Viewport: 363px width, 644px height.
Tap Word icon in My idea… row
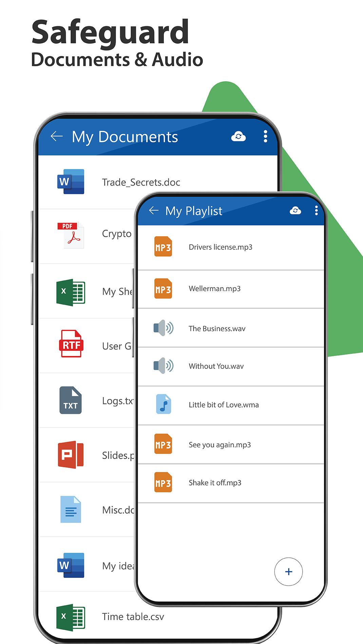coord(71,565)
